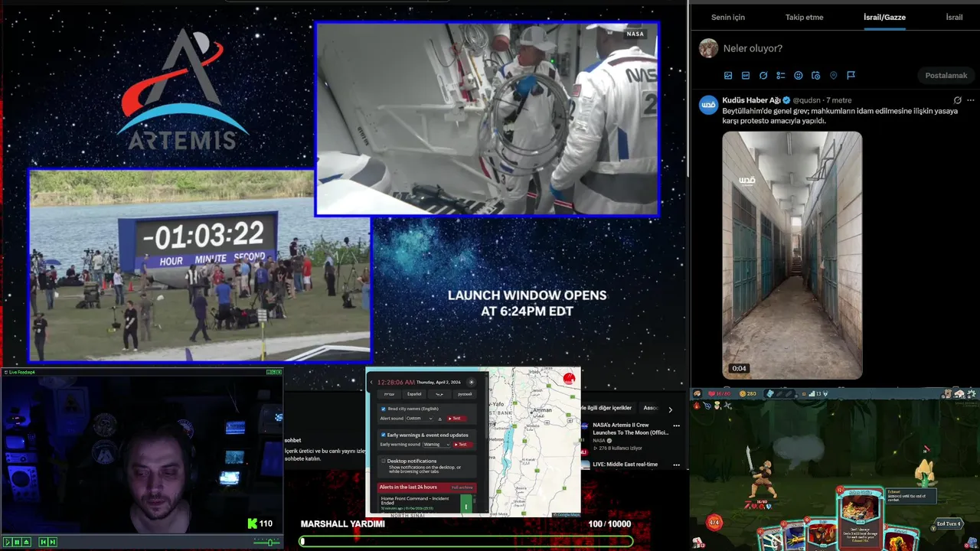Viewport: 980px width, 551px height.
Task: Click the green K Kick logo on webcam
Action: point(252,523)
